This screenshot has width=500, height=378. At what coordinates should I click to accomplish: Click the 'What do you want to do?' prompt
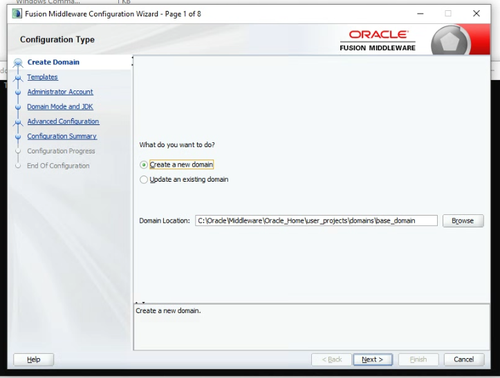click(177, 145)
